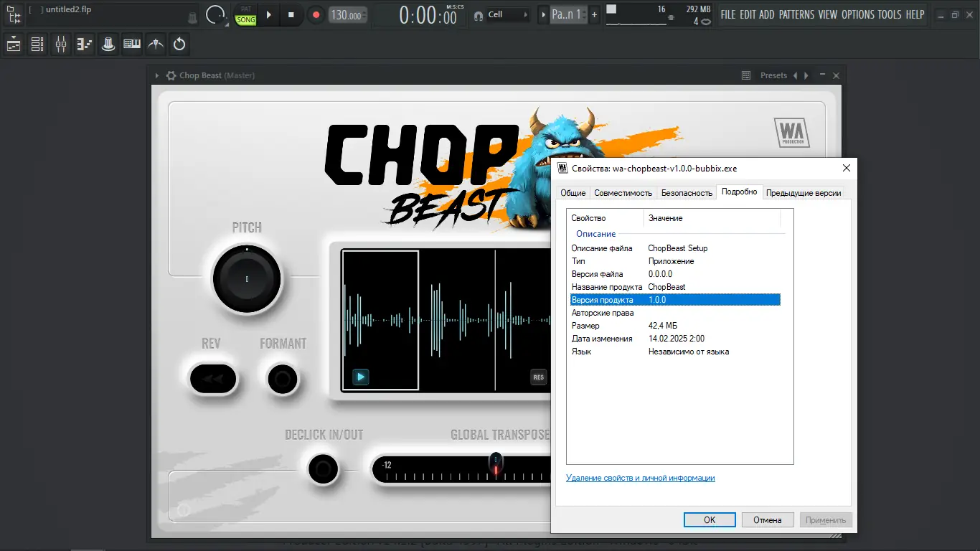
Task: Open the FILE menu
Action: coord(728,14)
